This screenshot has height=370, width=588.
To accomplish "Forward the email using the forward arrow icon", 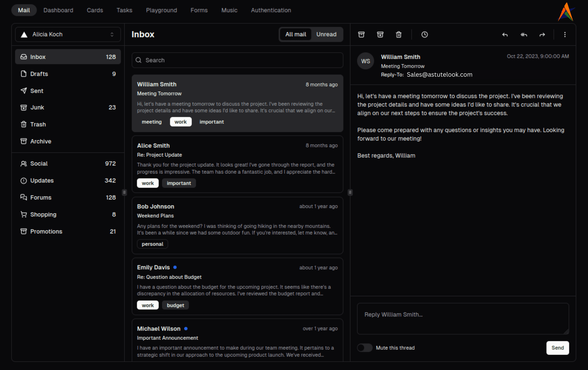I will pos(542,34).
